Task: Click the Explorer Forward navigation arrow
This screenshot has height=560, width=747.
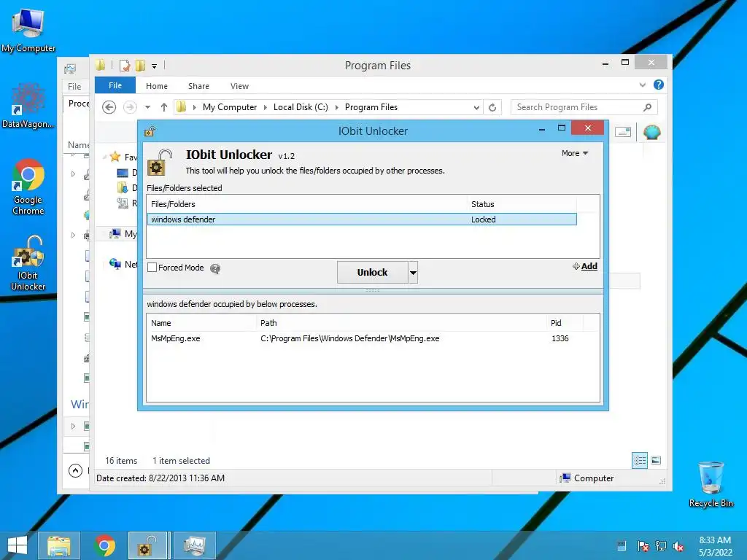Action: click(130, 107)
